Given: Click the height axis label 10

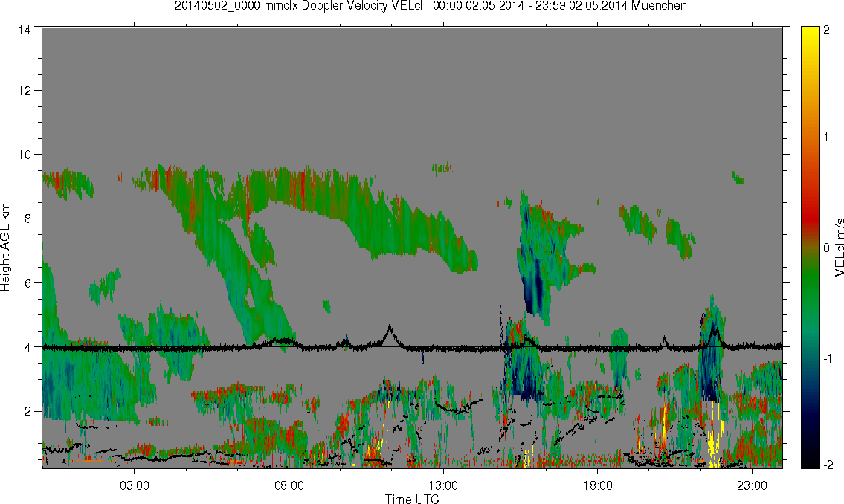Looking at the screenshot, I should (x=23, y=155).
